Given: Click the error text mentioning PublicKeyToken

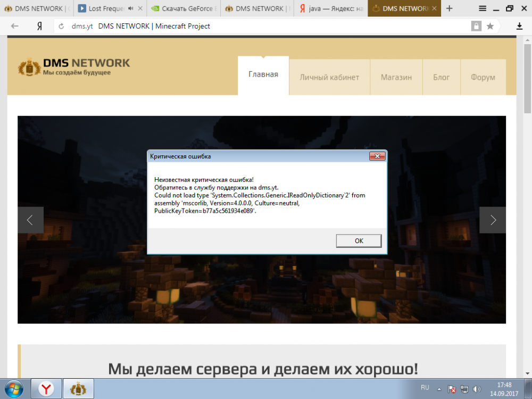Looking at the screenshot, I should (x=205, y=211).
